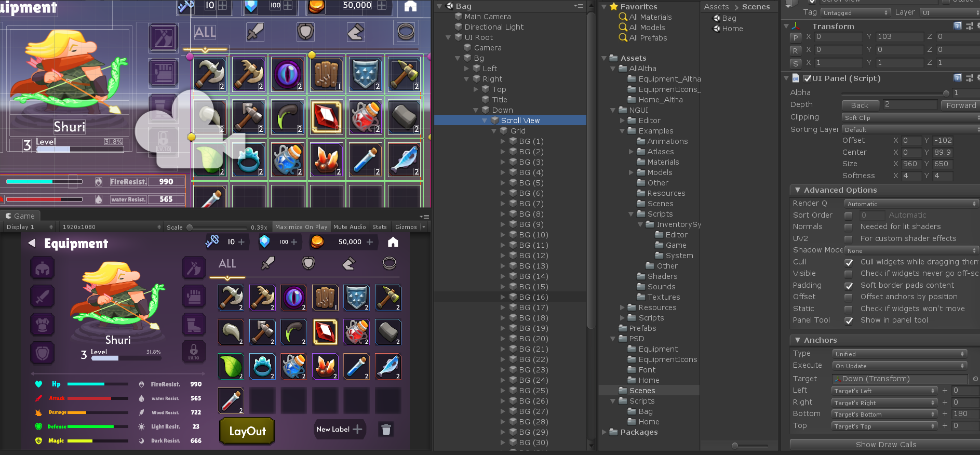Click the home icon in Game view

pos(393,242)
